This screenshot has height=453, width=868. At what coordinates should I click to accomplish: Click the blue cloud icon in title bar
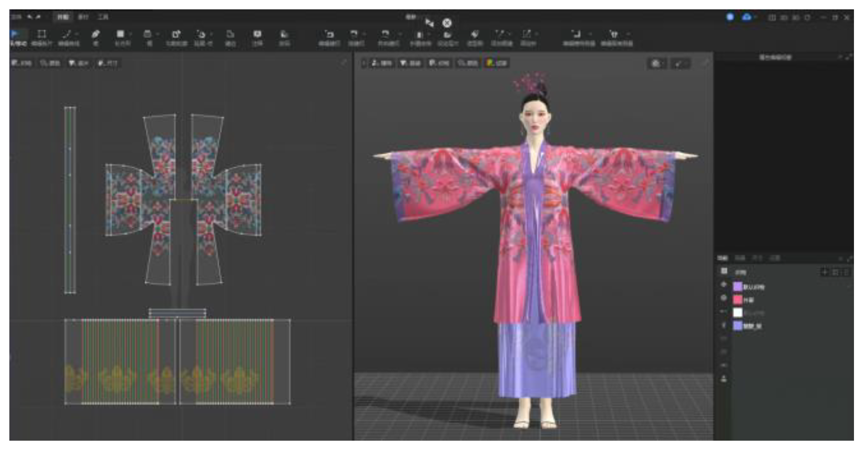tap(746, 17)
